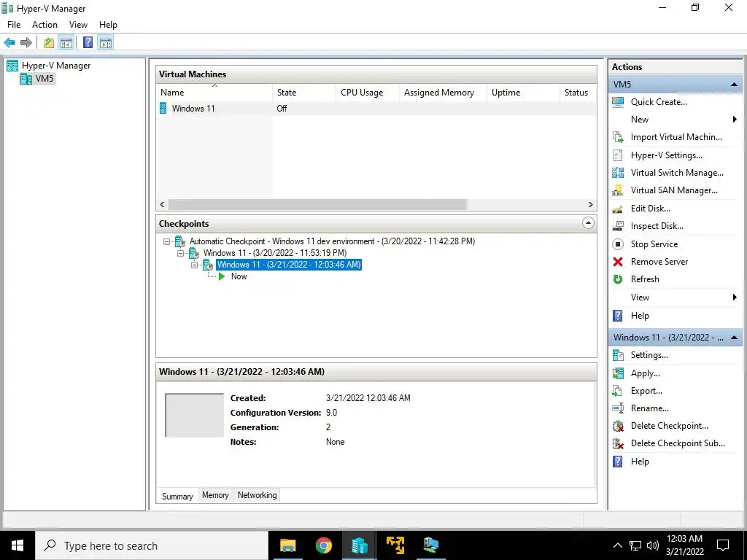Click the toolbar Help question mark icon
747x560 pixels.
88,42
